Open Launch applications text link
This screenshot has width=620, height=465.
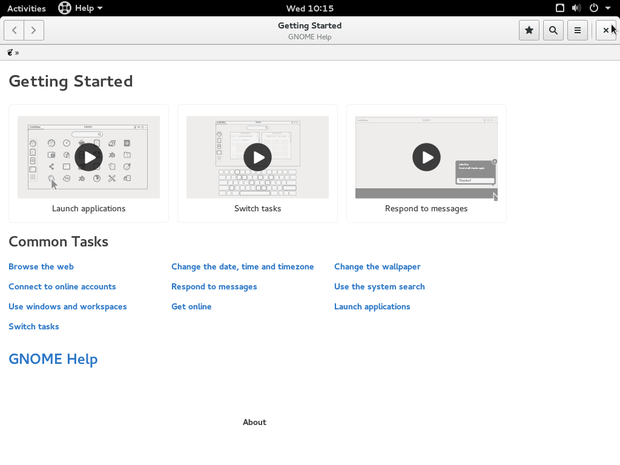pyautogui.click(x=372, y=307)
